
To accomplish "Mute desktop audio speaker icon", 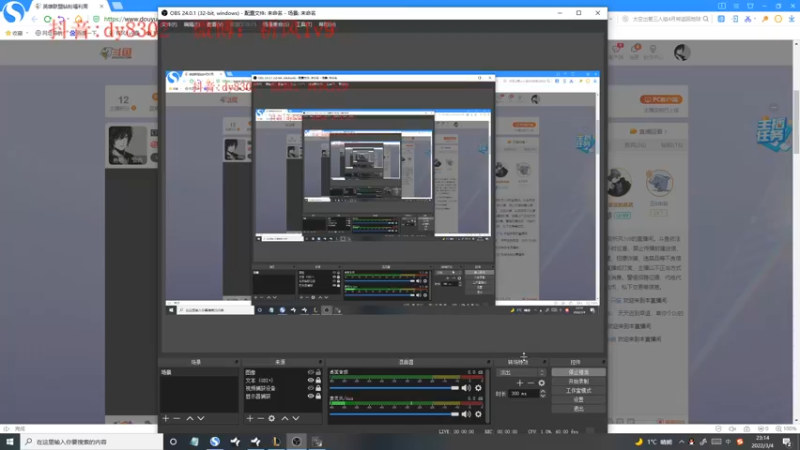I will (x=466, y=388).
